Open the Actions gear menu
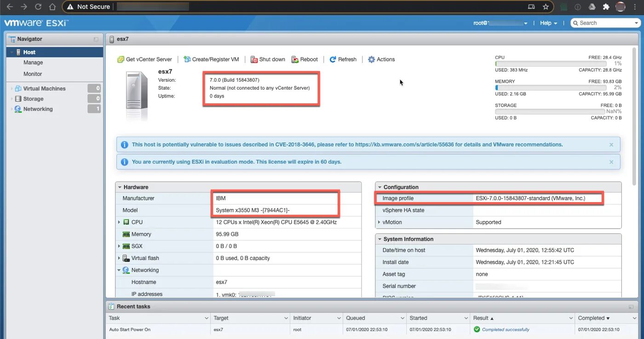The height and width of the screenshot is (339, 644). point(381,59)
